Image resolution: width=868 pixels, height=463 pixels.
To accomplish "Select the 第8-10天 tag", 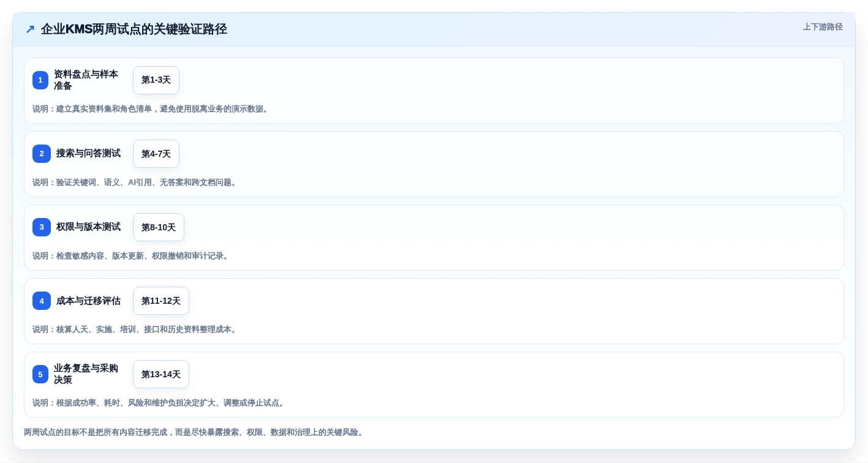I will pyautogui.click(x=159, y=227).
